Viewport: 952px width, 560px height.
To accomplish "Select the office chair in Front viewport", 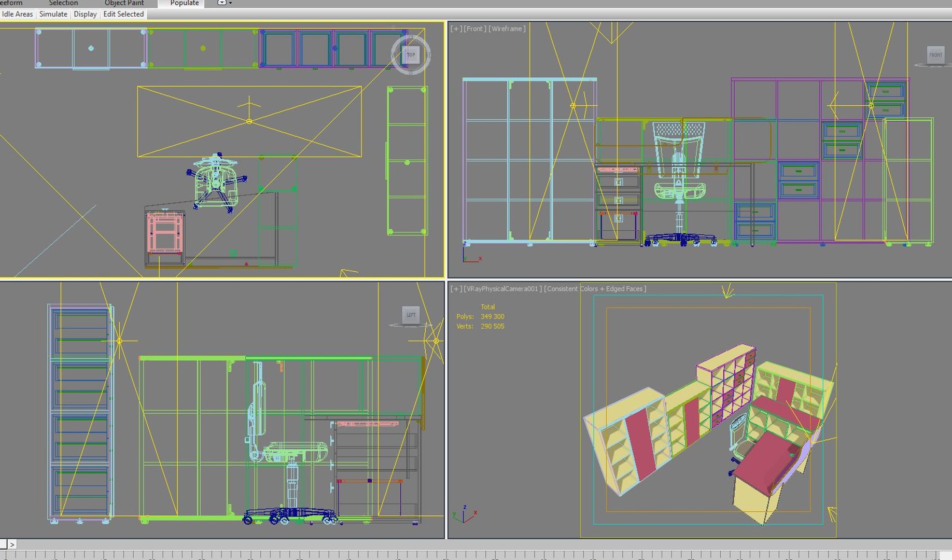I will click(679, 184).
